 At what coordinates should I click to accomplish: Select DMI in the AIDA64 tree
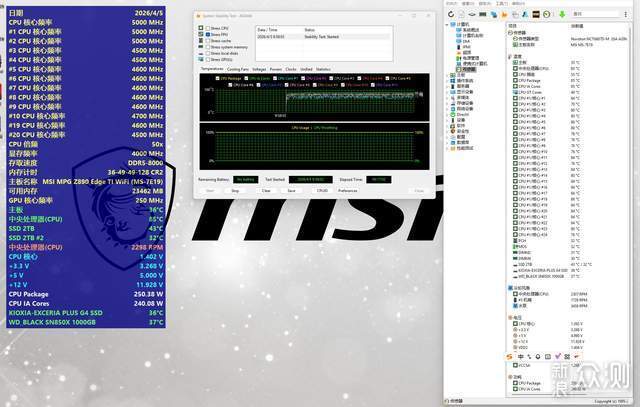466,41
